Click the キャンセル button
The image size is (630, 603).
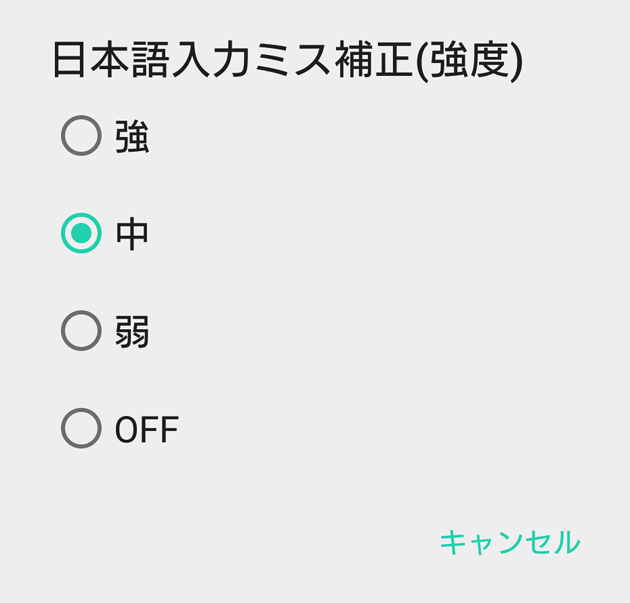(509, 542)
